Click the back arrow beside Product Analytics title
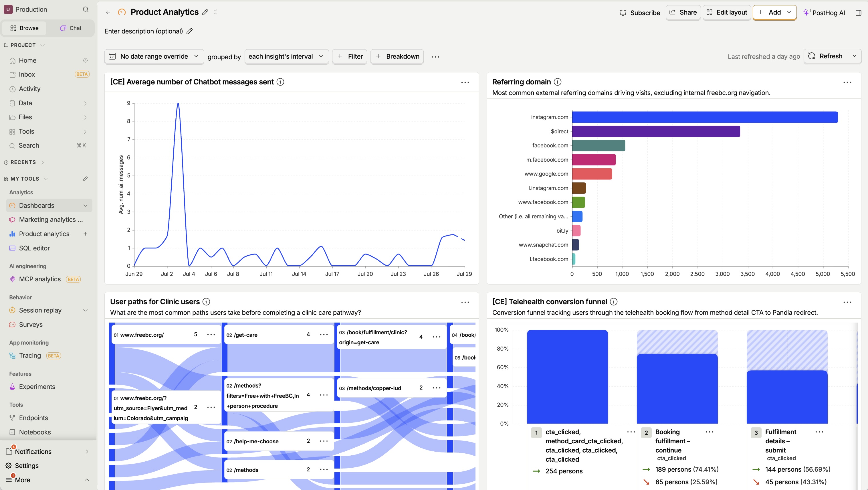Screen dimensions: 868x490 coord(108,12)
